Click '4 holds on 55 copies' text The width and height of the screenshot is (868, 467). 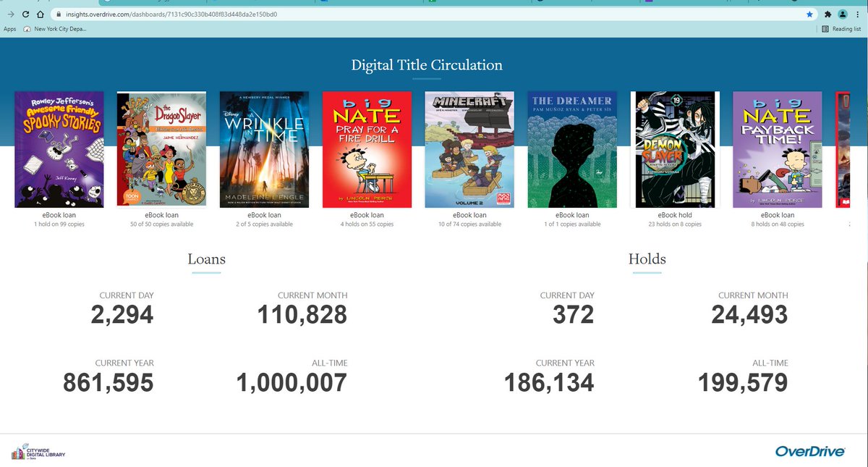point(367,224)
